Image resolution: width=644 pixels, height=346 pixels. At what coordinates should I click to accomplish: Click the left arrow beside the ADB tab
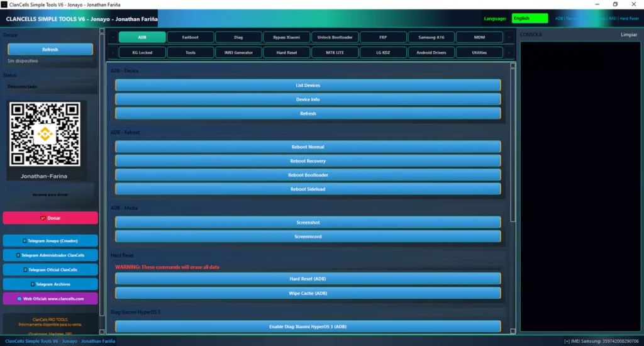(113, 37)
